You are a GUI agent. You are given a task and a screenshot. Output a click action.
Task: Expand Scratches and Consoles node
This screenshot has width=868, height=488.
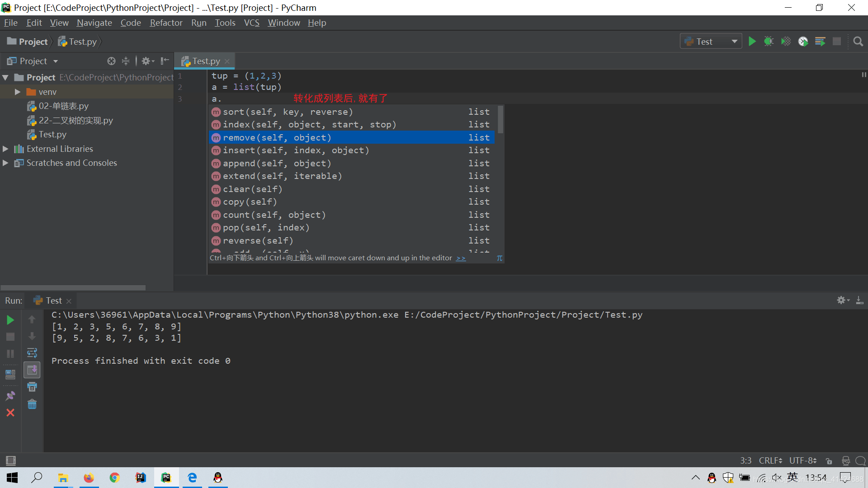(x=5, y=163)
